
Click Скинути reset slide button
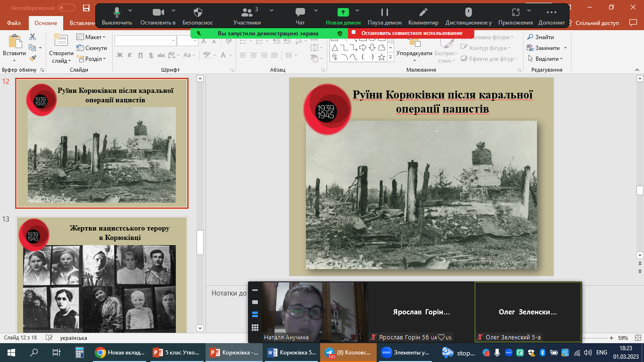(x=92, y=48)
